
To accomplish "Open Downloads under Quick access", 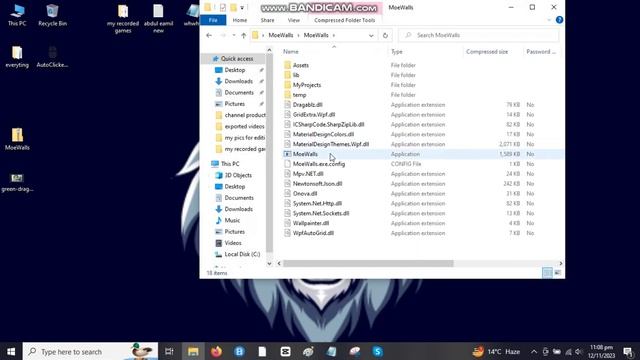I will [x=238, y=81].
